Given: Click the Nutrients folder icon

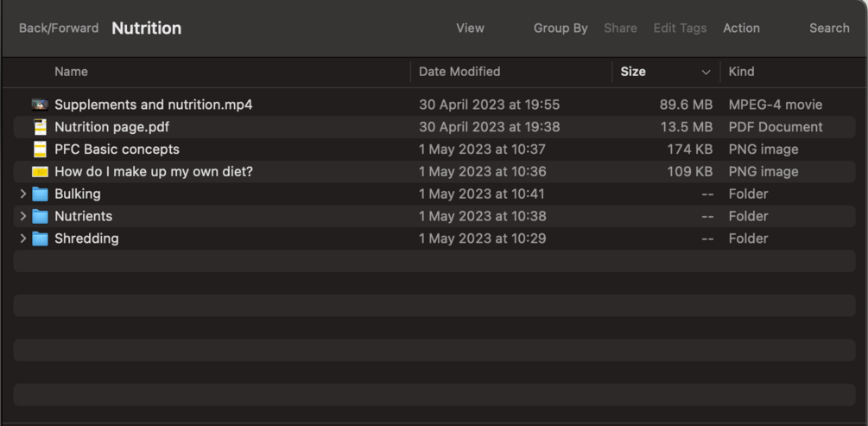Looking at the screenshot, I should pyautogui.click(x=40, y=217).
